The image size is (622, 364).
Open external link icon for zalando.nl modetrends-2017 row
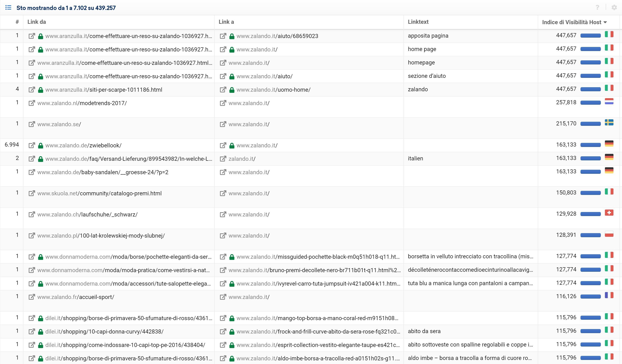coord(32,103)
